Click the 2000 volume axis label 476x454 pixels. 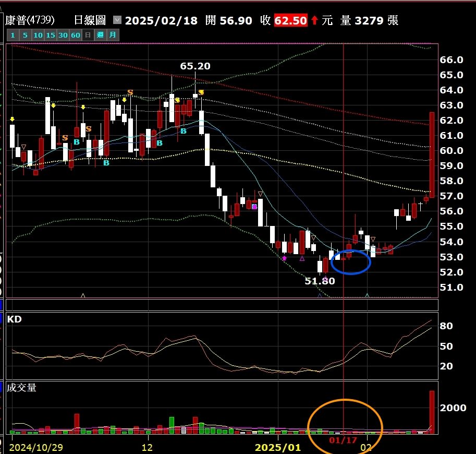coord(453,408)
